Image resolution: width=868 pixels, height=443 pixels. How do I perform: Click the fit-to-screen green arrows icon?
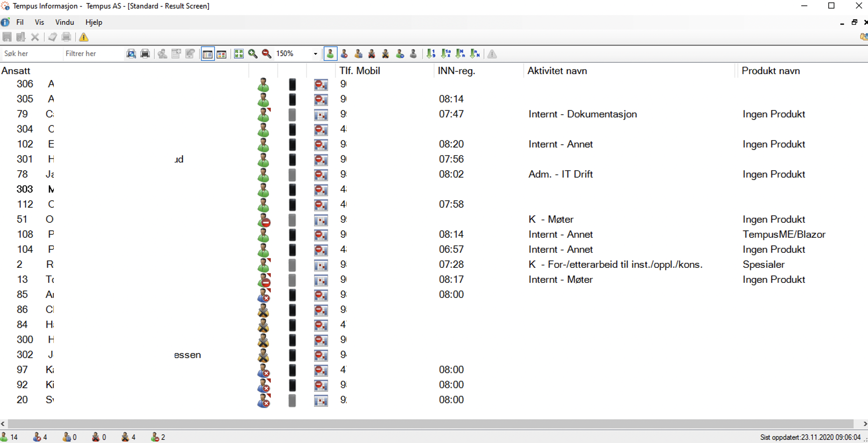coord(239,54)
